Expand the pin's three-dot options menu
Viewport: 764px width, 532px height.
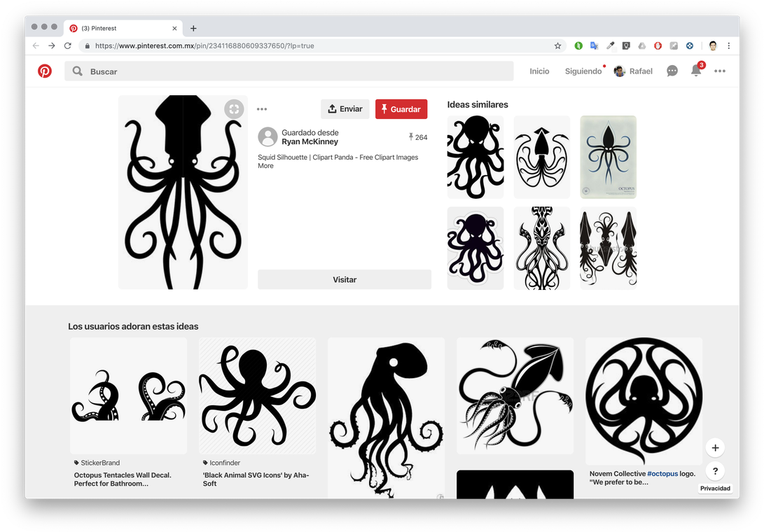262,109
